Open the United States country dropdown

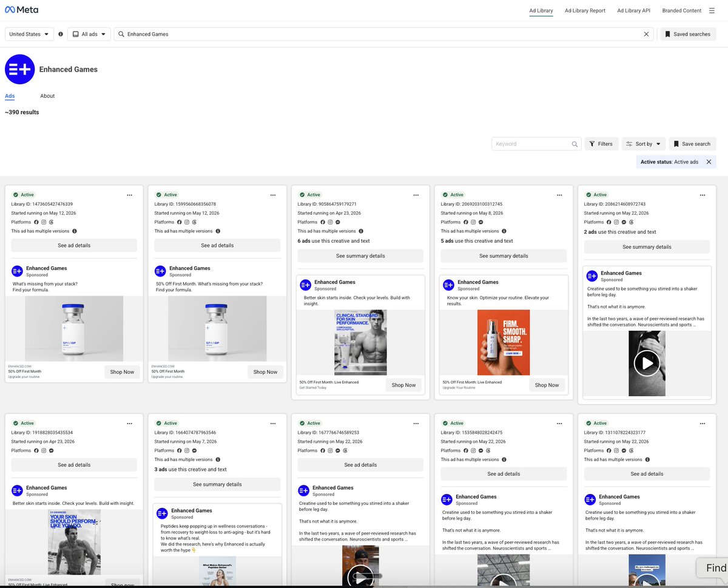[x=29, y=34]
